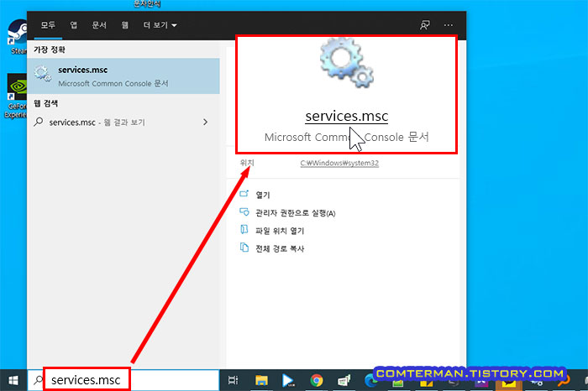Open File Explorer from taskbar

pos(261,381)
